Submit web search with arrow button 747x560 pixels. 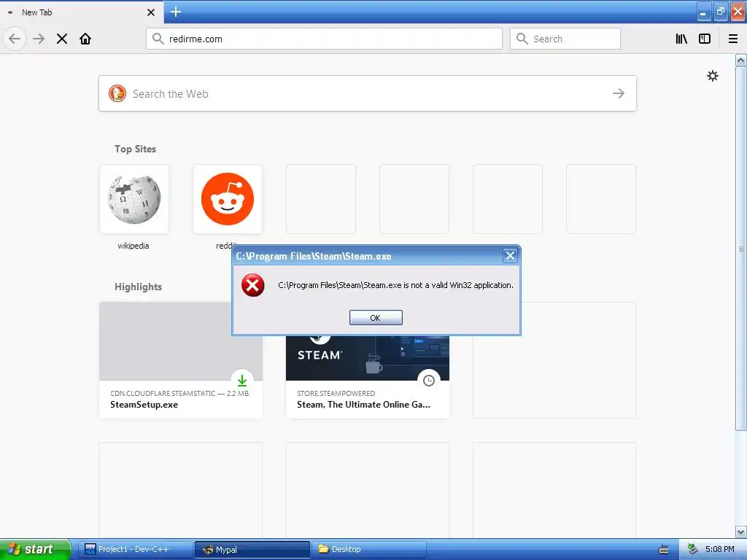(619, 93)
